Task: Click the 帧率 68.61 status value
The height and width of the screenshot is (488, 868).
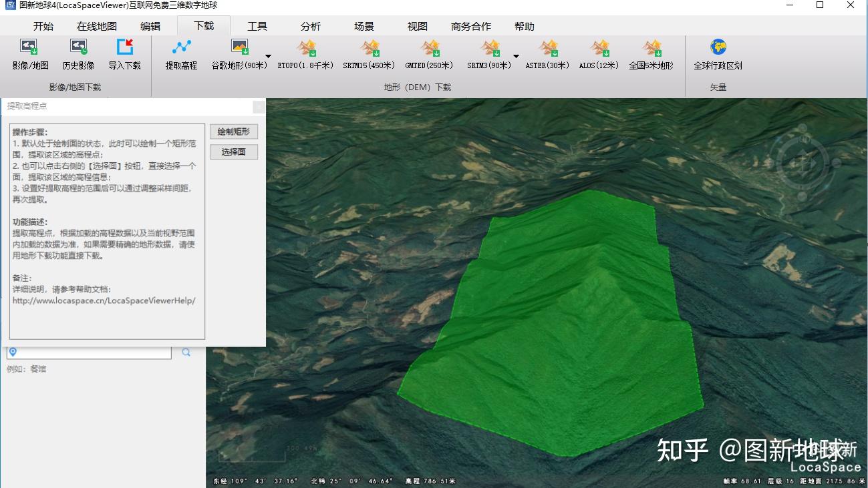Action: point(742,481)
